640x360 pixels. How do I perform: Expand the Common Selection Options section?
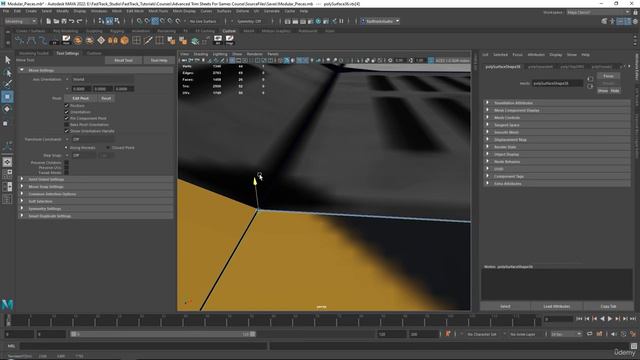coord(96,194)
